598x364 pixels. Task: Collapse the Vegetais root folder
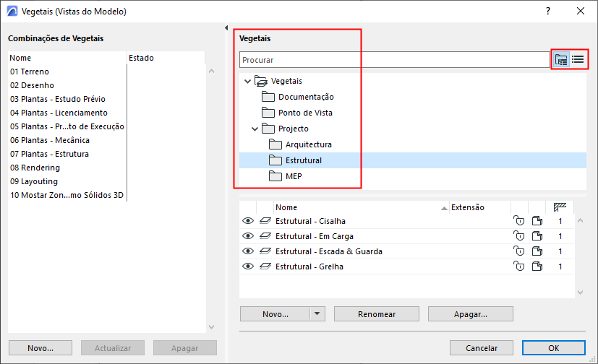[x=248, y=82]
